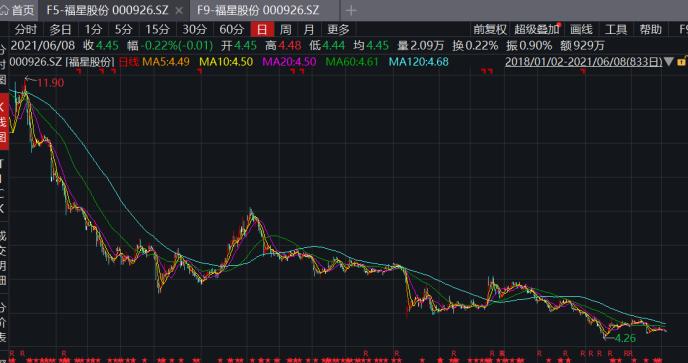Select the highlighted 日 daily period
Screen dimensions: 688x363
[x=262, y=29]
